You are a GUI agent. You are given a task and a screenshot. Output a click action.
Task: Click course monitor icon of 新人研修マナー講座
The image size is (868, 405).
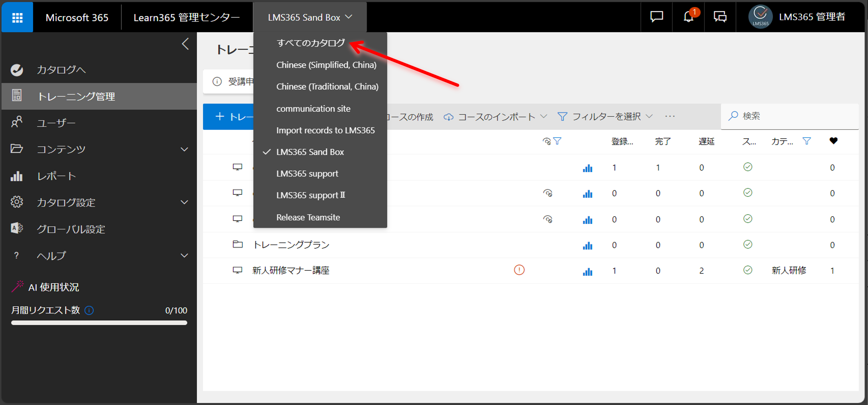tap(237, 270)
